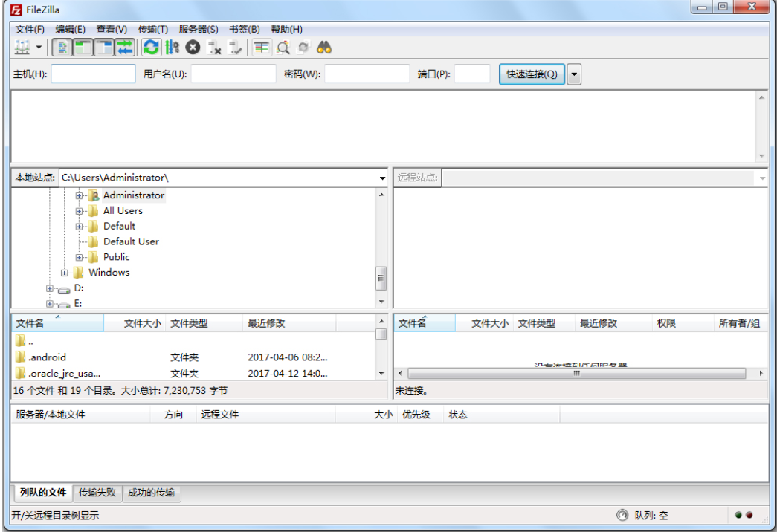Click 方向 column header in queue

point(173,414)
